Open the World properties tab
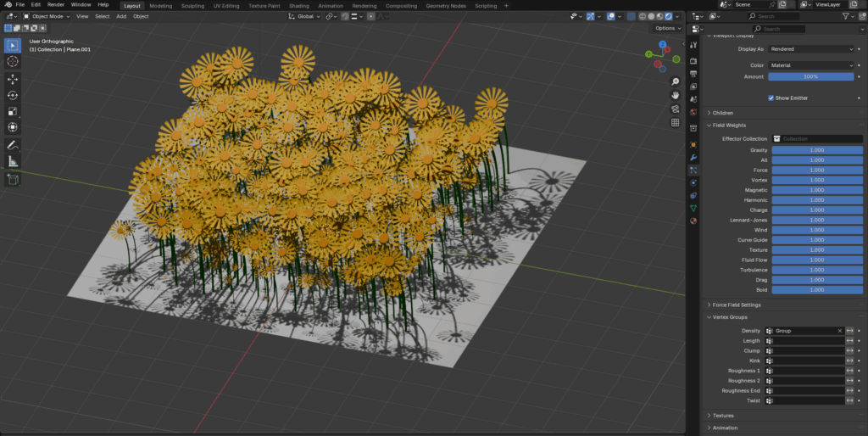The image size is (868, 436). coord(693,112)
